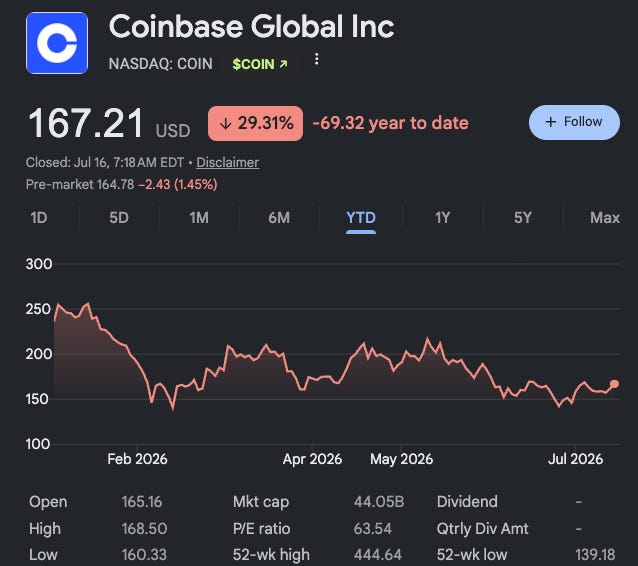
Task: Show the 5Y chart range
Action: 522,218
